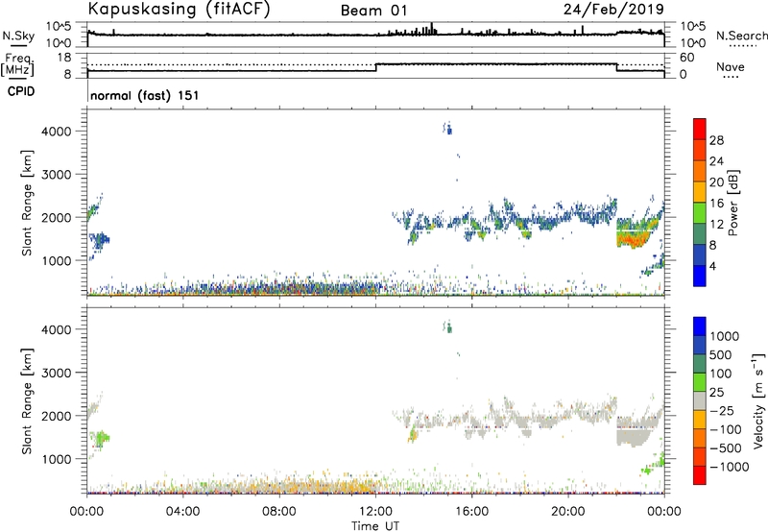Click the '-500' label on Velocity colorbar
This screenshot has height=532, width=768.
(x=725, y=448)
